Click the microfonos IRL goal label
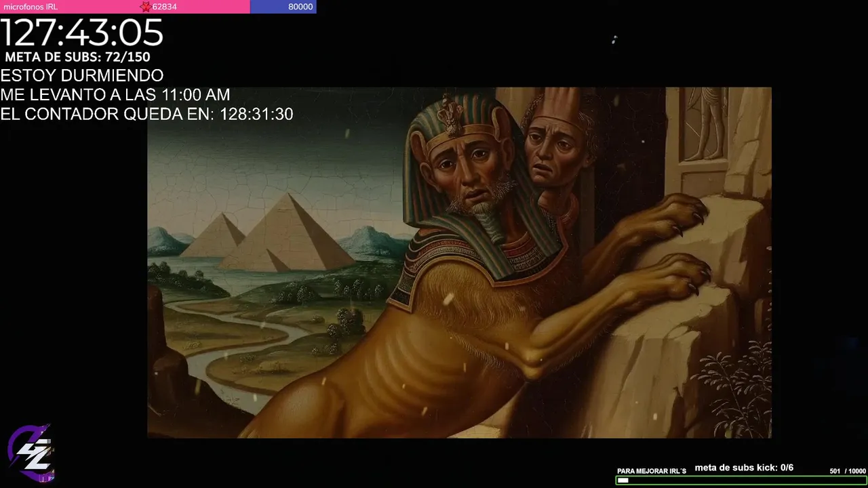The height and width of the screenshot is (488, 868). [30, 7]
